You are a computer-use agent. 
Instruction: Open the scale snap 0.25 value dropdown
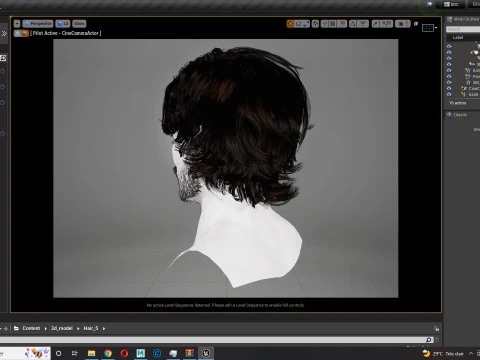[x=386, y=24]
